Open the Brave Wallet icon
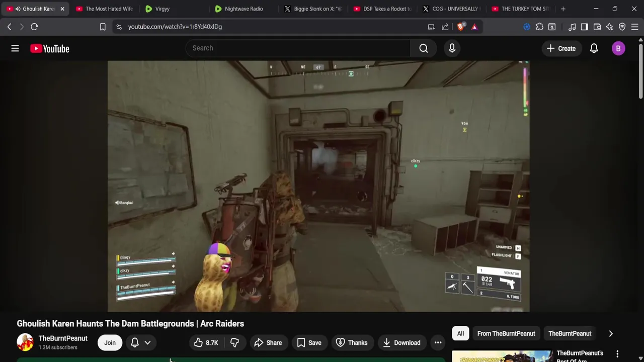This screenshot has height=362, width=644. pyautogui.click(x=597, y=27)
